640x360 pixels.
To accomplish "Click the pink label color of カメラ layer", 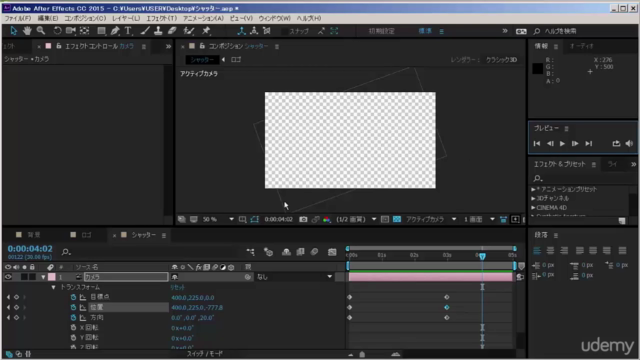I will [x=52, y=277].
